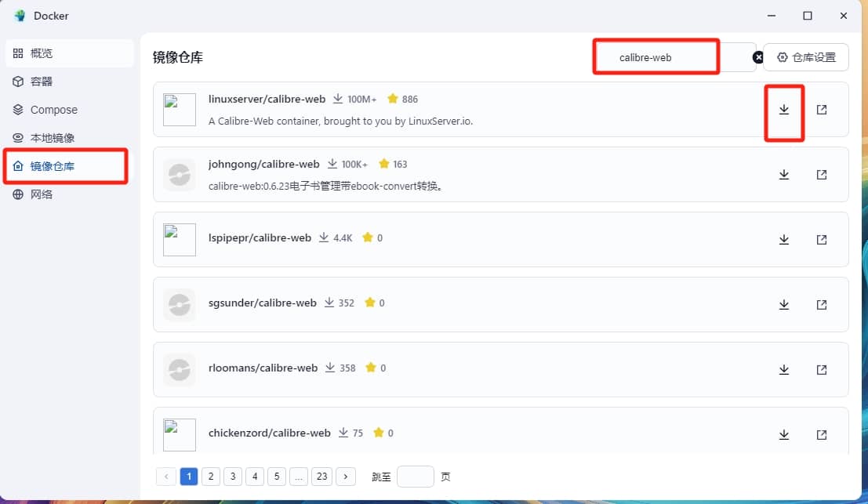Select rloomans/calibre-web repository name
The image size is (868, 504).
[x=263, y=368]
